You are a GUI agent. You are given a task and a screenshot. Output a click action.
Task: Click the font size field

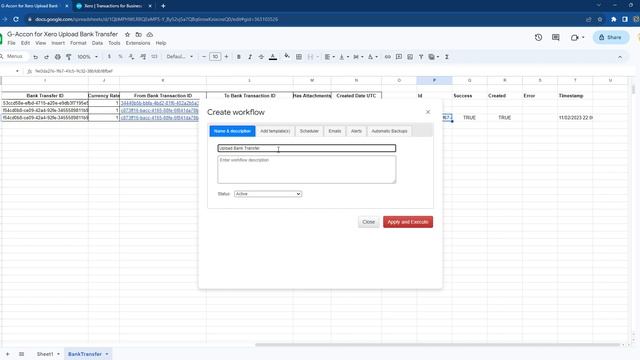pos(215,57)
